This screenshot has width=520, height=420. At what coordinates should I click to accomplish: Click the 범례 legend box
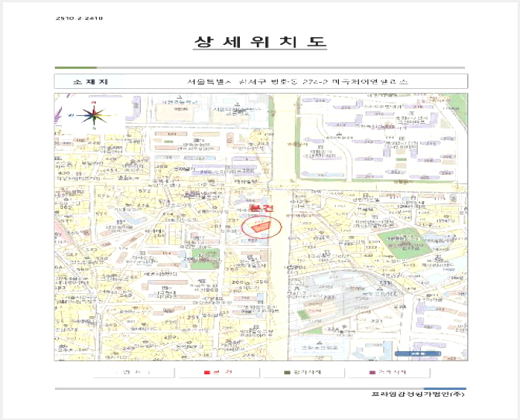click(x=133, y=372)
